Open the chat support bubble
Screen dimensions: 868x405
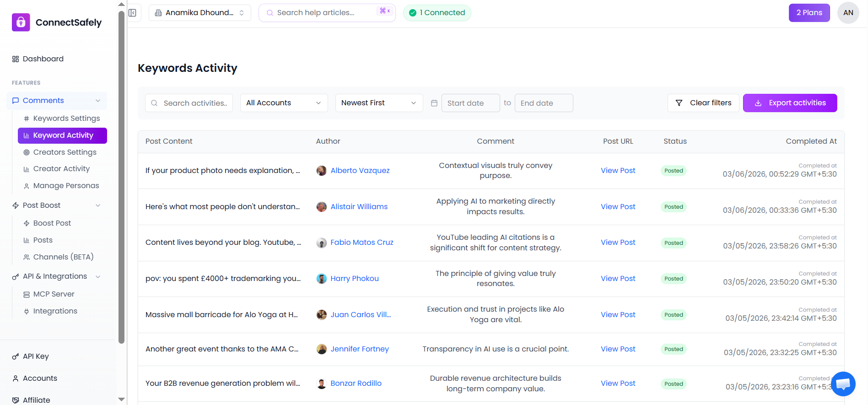tap(843, 383)
